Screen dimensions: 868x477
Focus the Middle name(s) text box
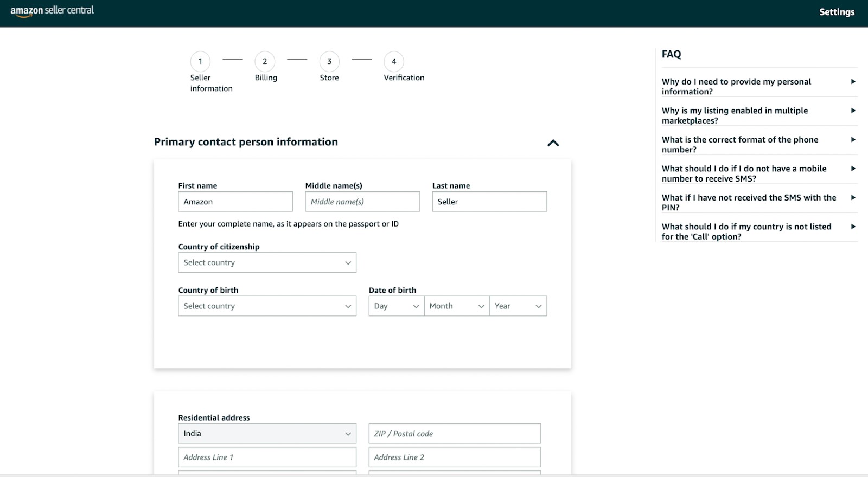(362, 202)
